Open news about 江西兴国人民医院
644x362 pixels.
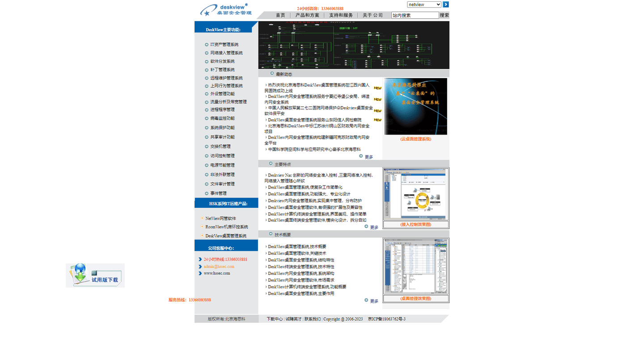click(317, 88)
